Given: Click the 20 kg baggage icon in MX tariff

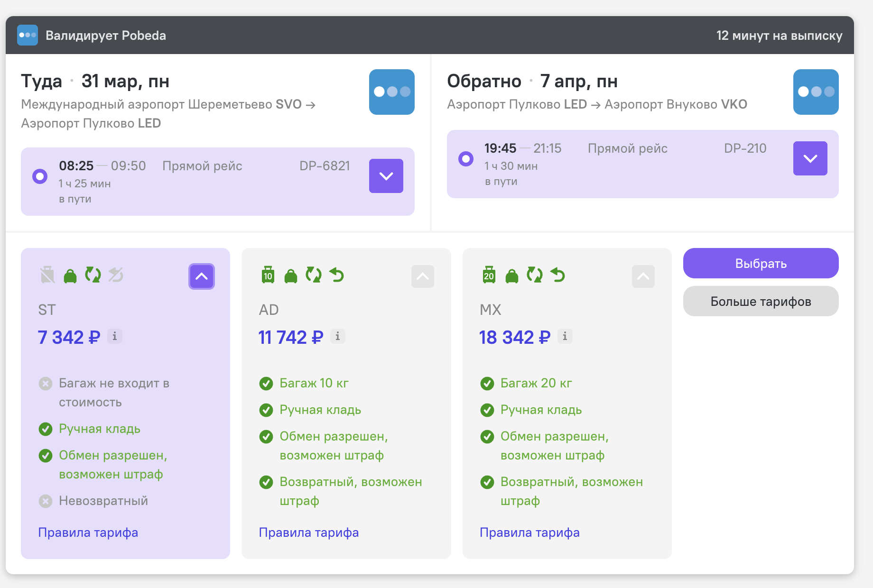Looking at the screenshot, I should tap(489, 275).
